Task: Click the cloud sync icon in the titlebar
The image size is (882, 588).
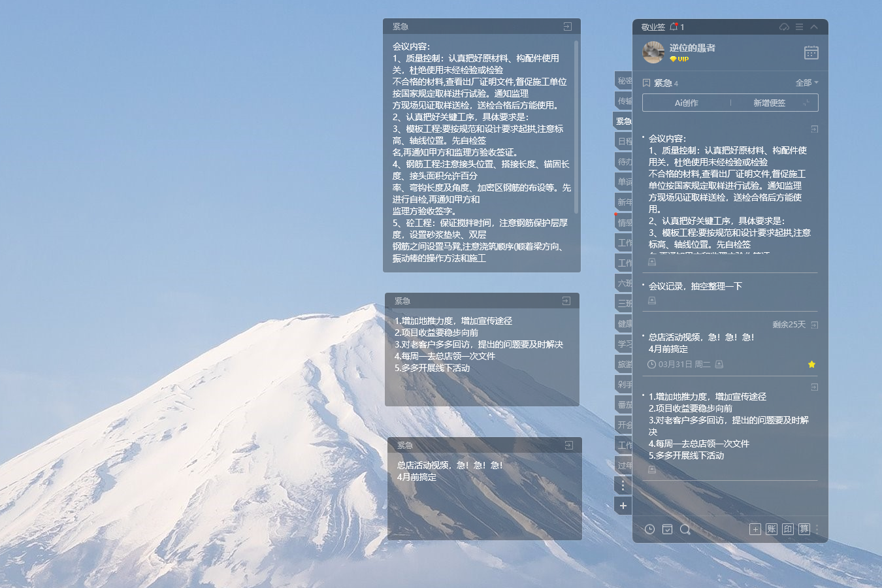Action: coord(785,27)
